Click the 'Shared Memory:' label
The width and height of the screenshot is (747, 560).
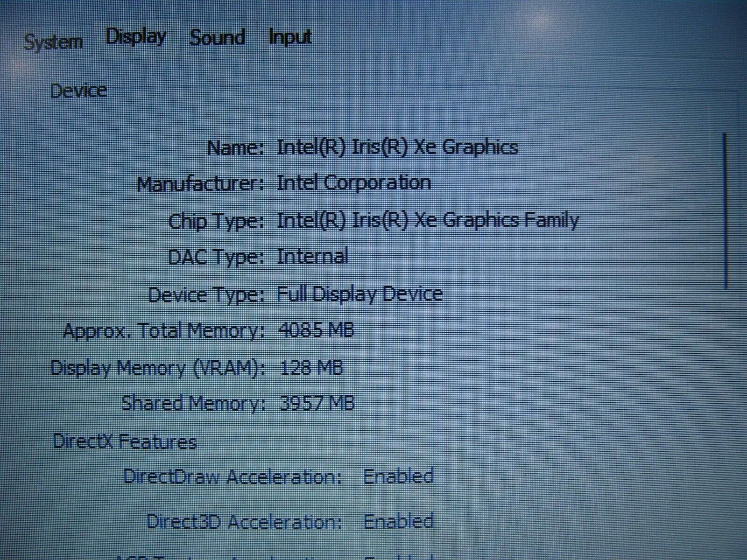(193, 404)
